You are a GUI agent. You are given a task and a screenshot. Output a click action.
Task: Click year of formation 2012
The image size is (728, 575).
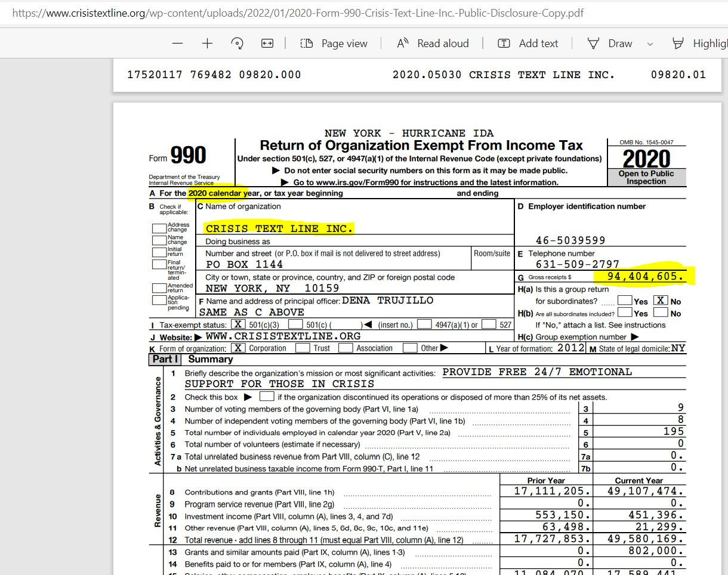tap(571, 348)
